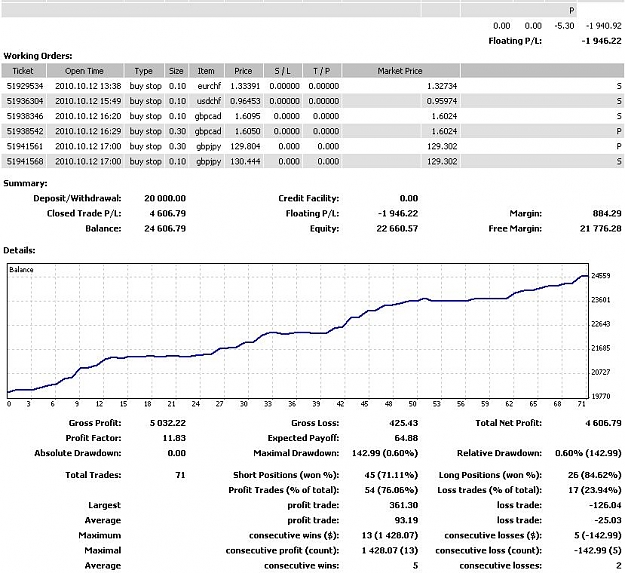Image resolution: width=625 pixels, height=573 pixels.
Task: Click Loss trades value 17 (23.94%)
Action: click(x=595, y=491)
